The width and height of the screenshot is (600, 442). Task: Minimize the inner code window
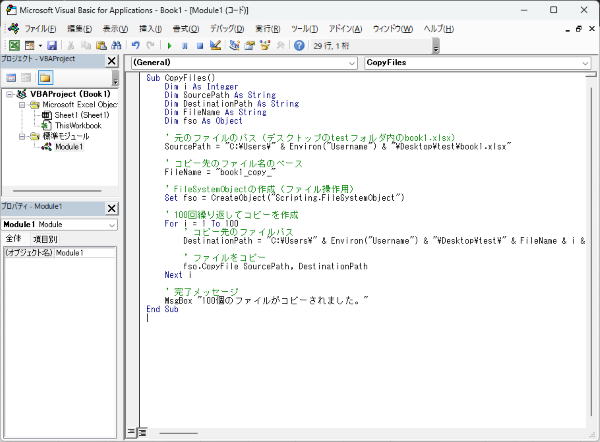pyautogui.click(x=567, y=29)
